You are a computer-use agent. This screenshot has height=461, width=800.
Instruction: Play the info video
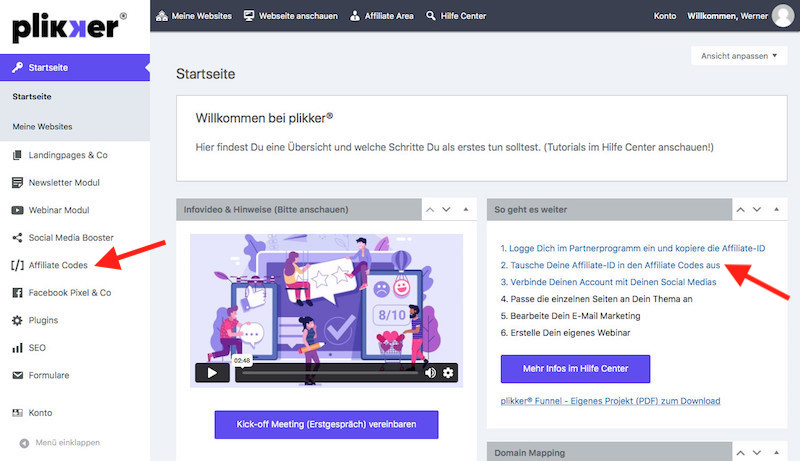(212, 373)
